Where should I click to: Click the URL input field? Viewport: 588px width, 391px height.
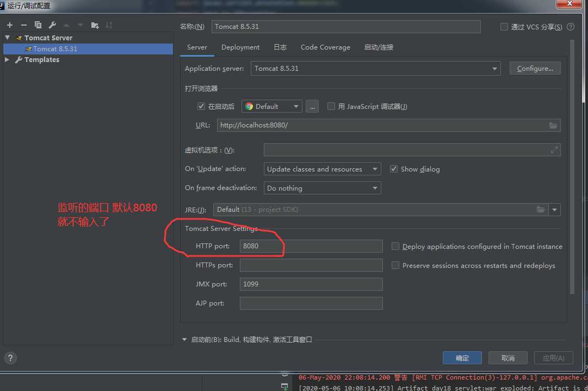tap(388, 125)
